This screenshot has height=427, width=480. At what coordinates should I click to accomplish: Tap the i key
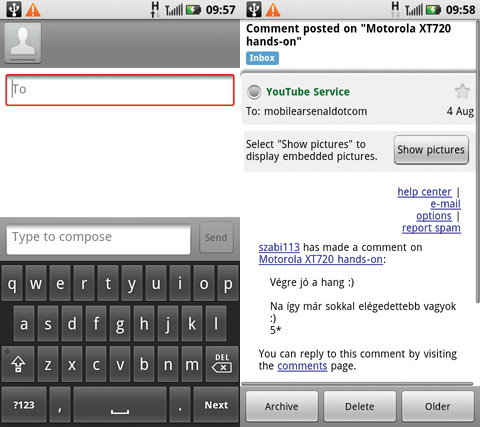(180, 283)
